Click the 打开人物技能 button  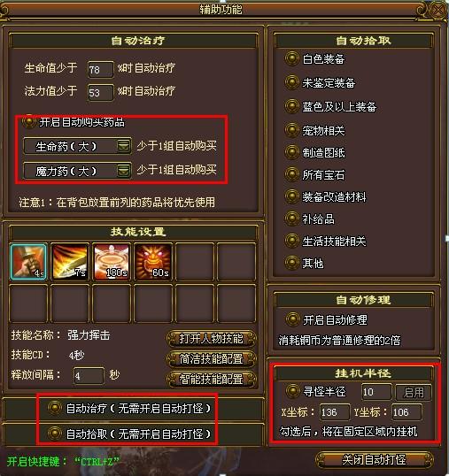tap(211, 339)
